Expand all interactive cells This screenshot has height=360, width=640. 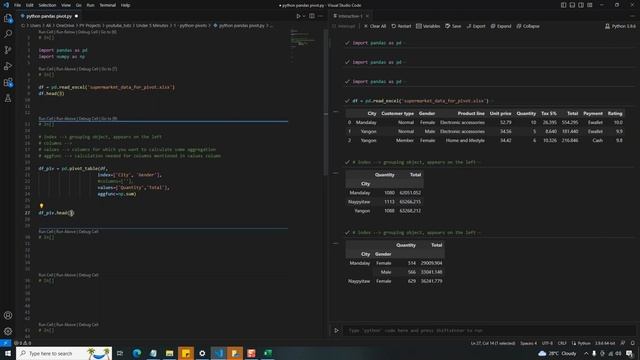[x=501, y=26]
